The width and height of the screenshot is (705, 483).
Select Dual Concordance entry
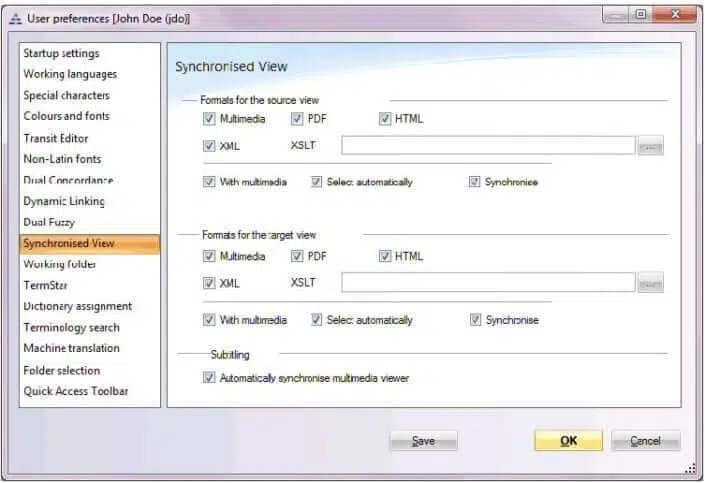coord(68,180)
